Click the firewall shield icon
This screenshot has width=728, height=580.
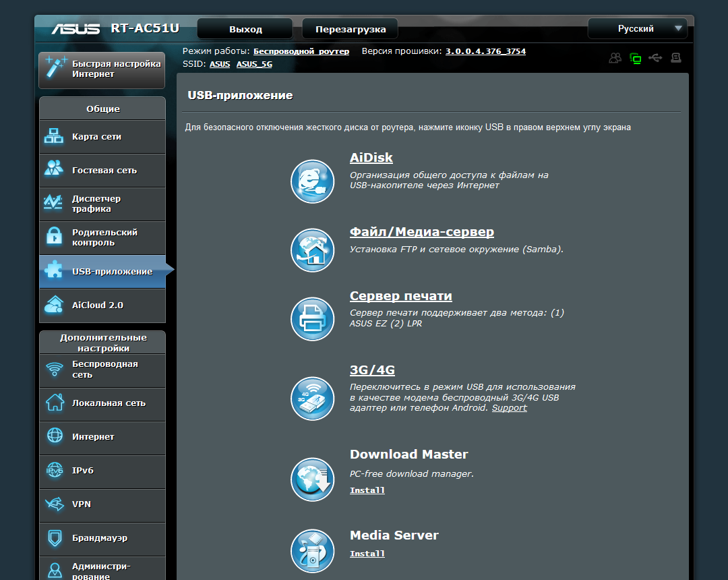point(55,538)
